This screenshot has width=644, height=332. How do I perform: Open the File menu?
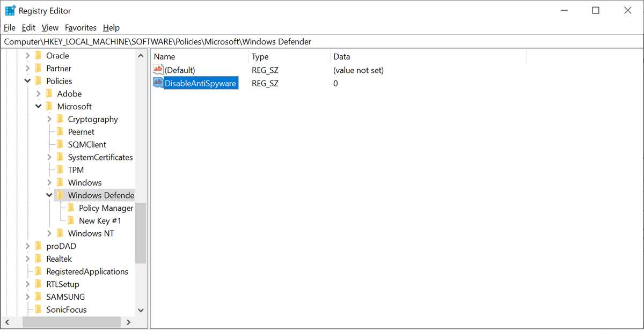[x=10, y=27]
